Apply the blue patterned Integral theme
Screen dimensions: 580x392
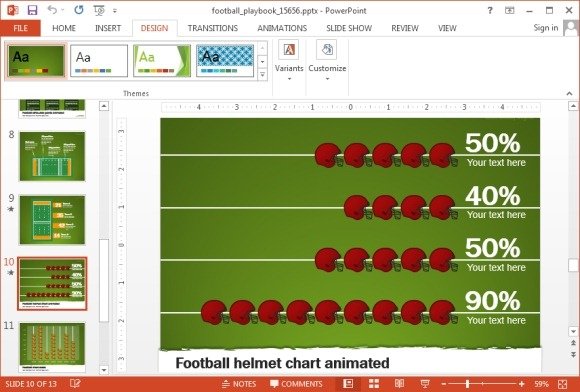click(225, 61)
